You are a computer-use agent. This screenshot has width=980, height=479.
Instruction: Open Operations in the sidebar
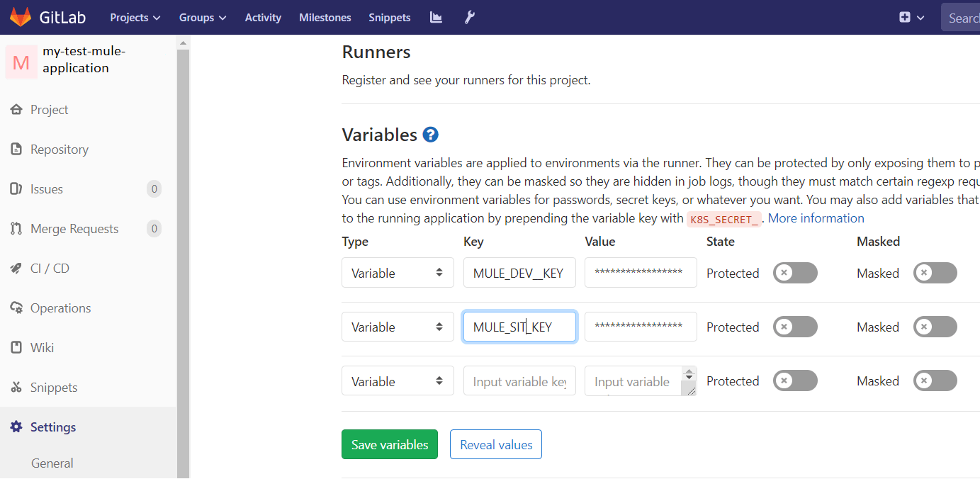click(x=61, y=308)
